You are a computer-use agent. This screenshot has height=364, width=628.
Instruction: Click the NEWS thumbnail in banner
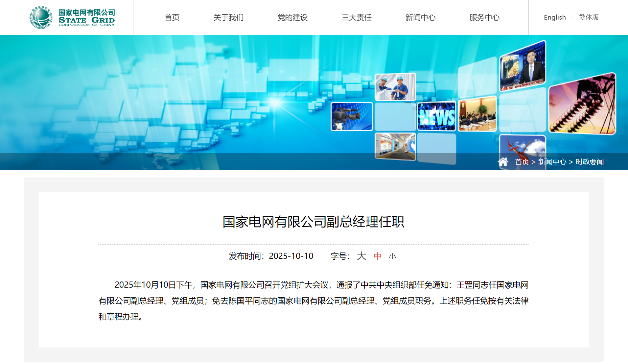pyautogui.click(x=437, y=117)
